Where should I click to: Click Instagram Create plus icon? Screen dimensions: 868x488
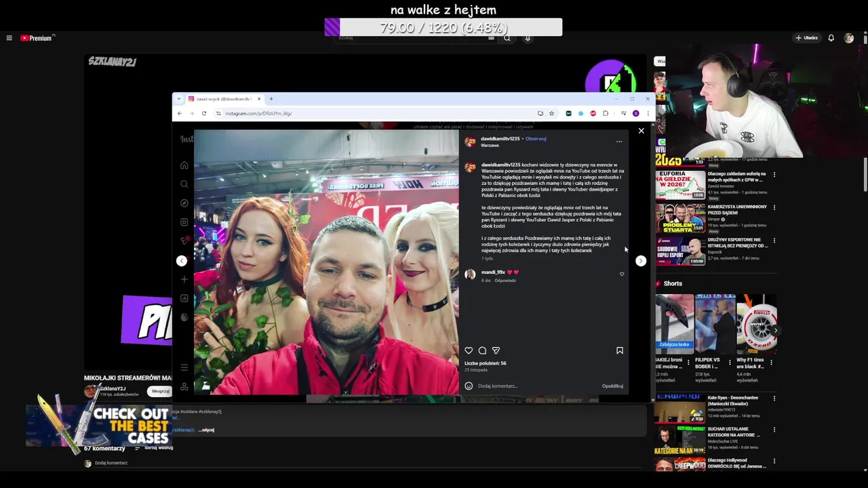point(184,279)
